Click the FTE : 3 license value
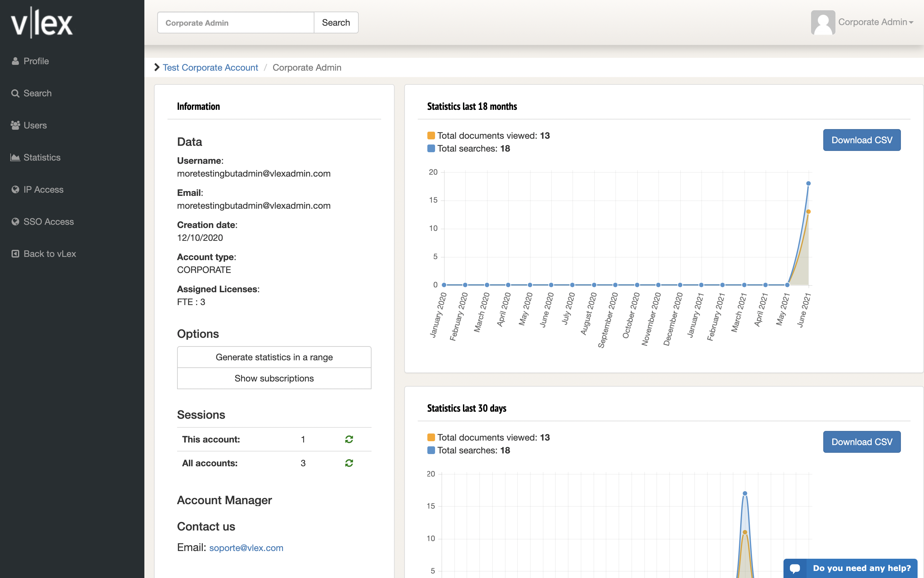Image resolution: width=924 pixels, height=578 pixels. coord(191,302)
